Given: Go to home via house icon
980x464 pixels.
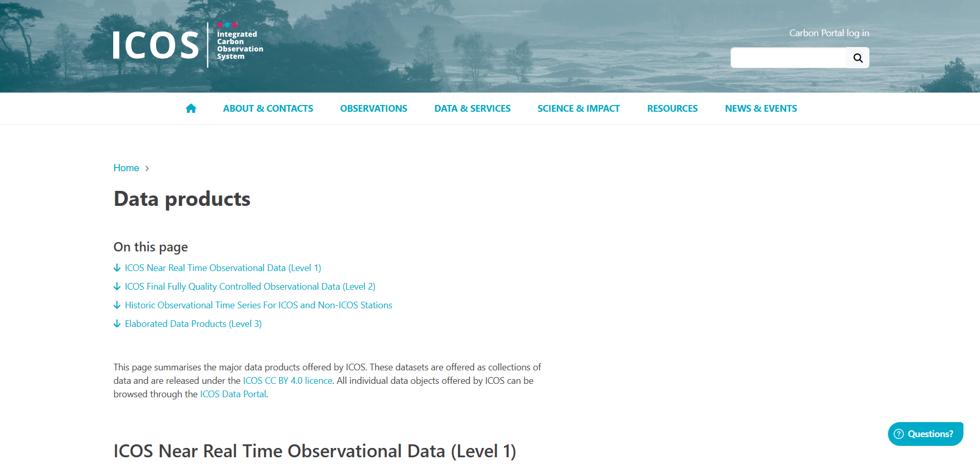Looking at the screenshot, I should pyautogui.click(x=191, y=108).
